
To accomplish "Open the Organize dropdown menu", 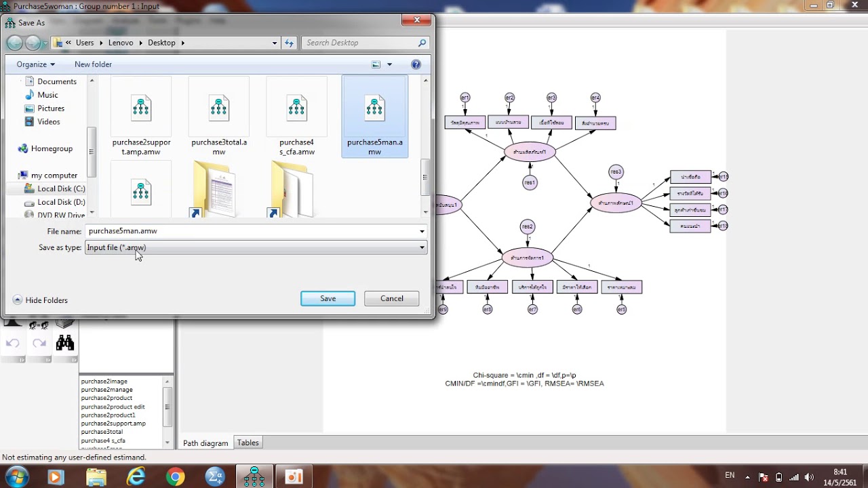I will (35, 64).
